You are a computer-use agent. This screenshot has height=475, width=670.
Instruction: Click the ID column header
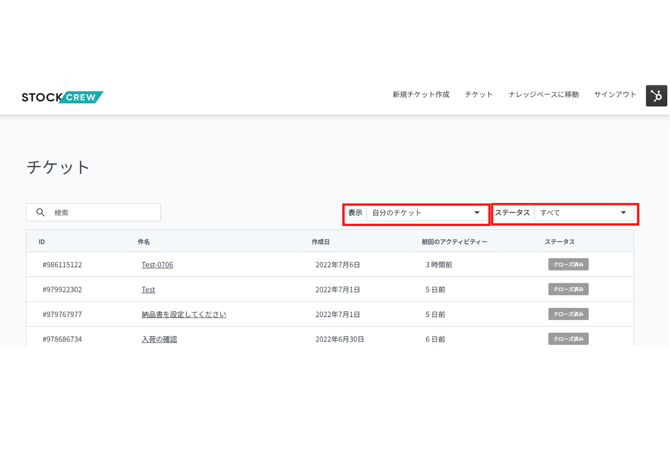click(42, 242)
